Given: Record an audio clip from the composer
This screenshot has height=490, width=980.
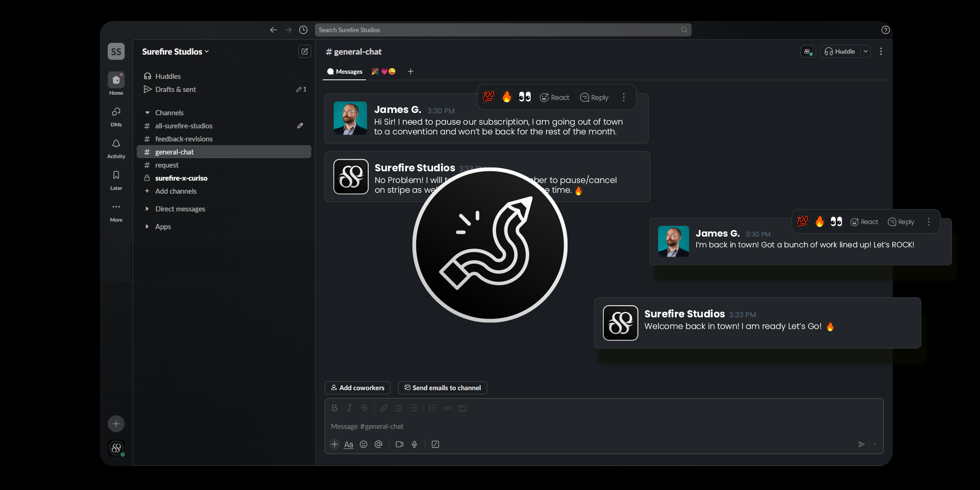Looking at the screenshot, I should (x=414, y=444).
